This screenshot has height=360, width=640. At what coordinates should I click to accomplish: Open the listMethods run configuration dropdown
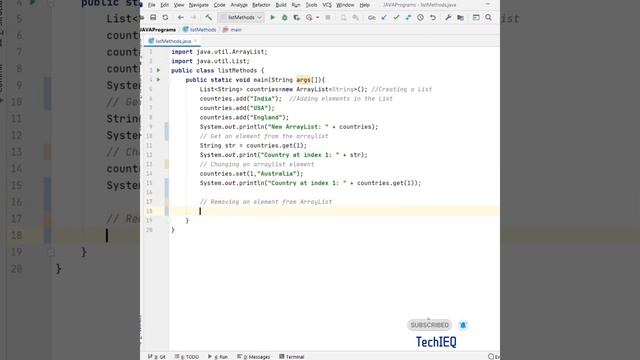coord(241,18)
